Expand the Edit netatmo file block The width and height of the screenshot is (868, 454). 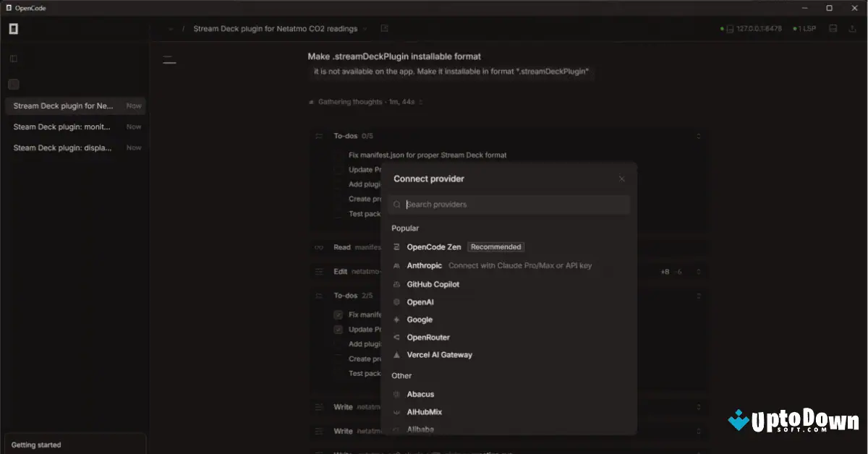697,271
